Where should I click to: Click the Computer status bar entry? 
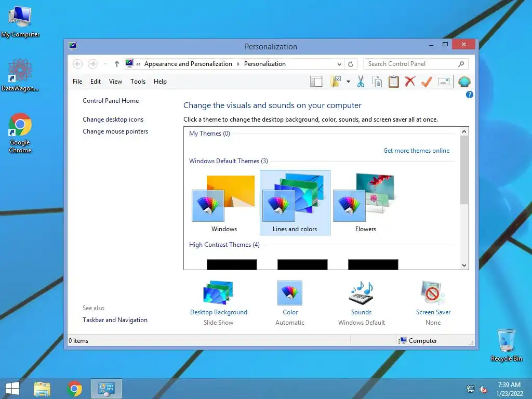(418, 341)
